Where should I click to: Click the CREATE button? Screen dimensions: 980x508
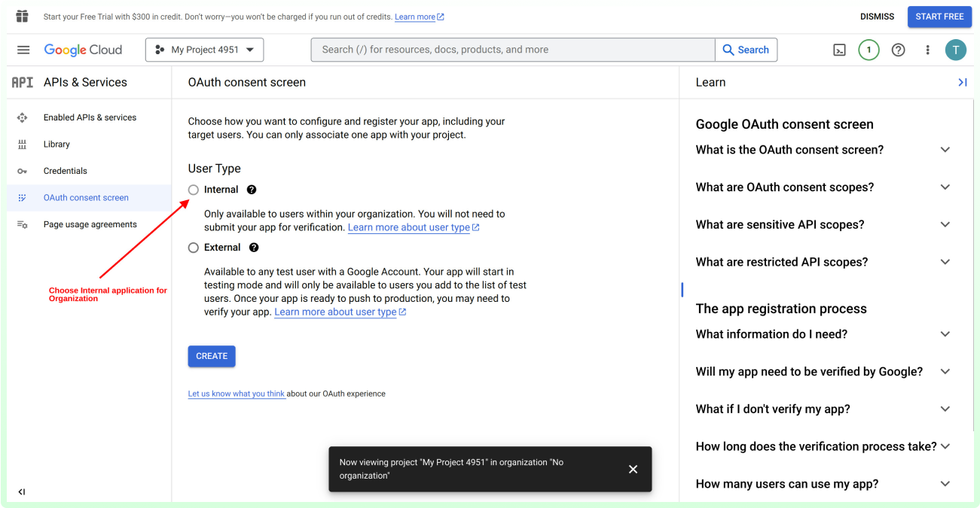tap(212, 356)
